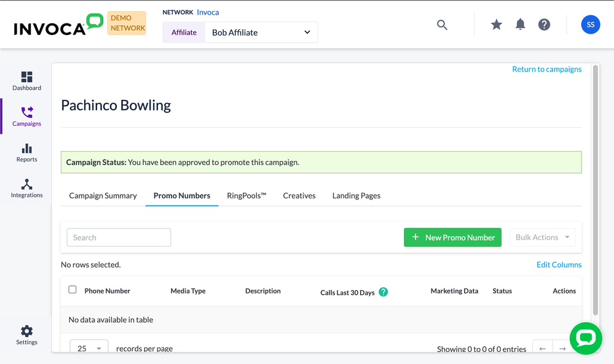The height and width of the screenshot is (364, 614).
Task: Open the live chat bubble widget
Action: 585,338
